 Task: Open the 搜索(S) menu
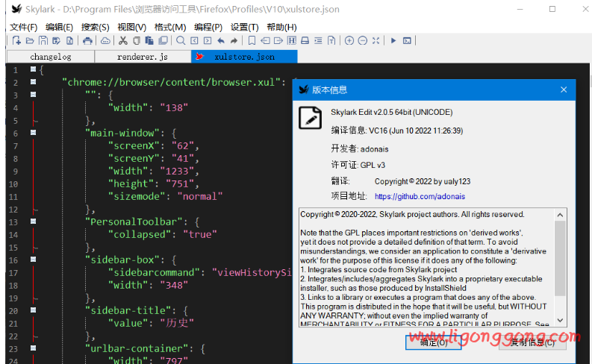[95, 27]
